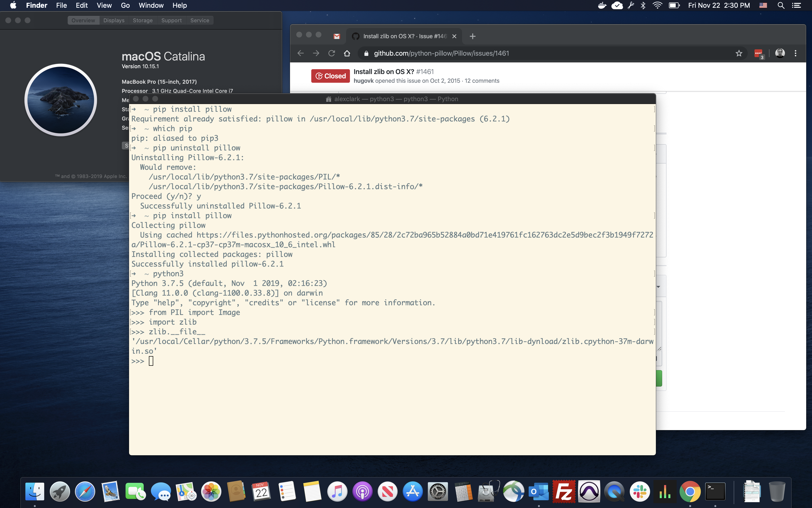The width and height of the screenshot is (812, 508).
Task: Open Terminal from the Dock
Action: click(715, 492)
